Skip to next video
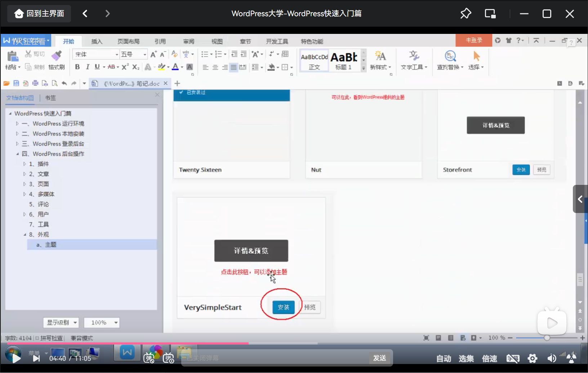The width and height of the screenshot is (588, 373). click(36, 358)
